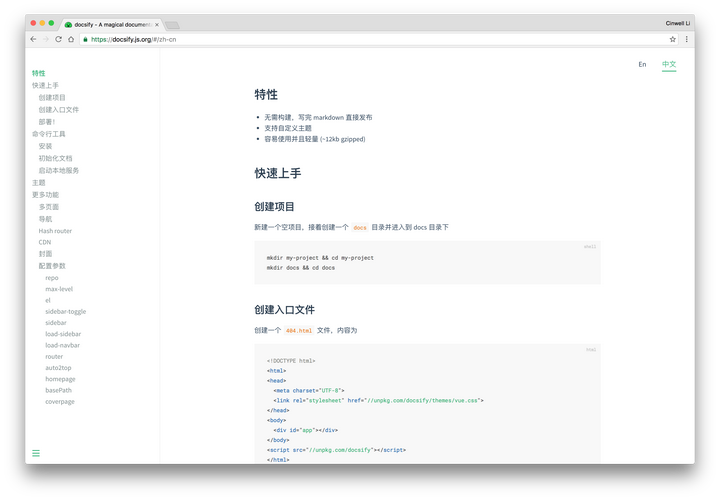
Task: Open 特性 in the sidebar
Action: point(39,73)
